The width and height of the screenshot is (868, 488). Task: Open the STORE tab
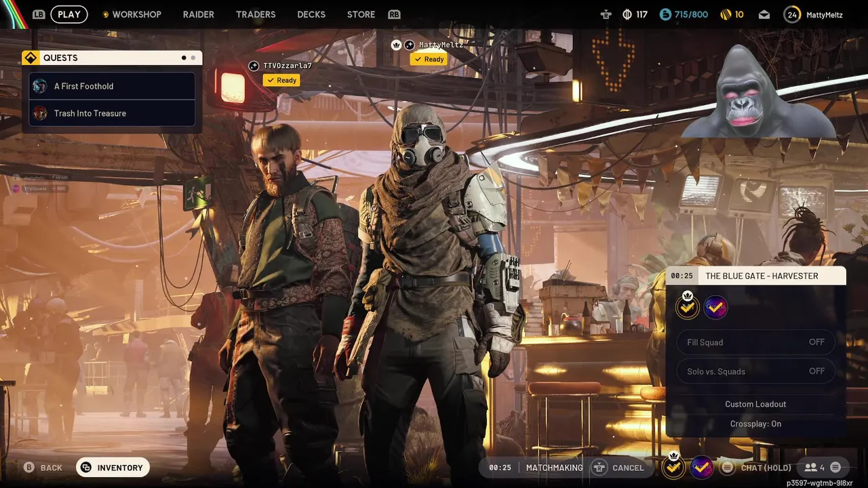(x=361, y=14)
